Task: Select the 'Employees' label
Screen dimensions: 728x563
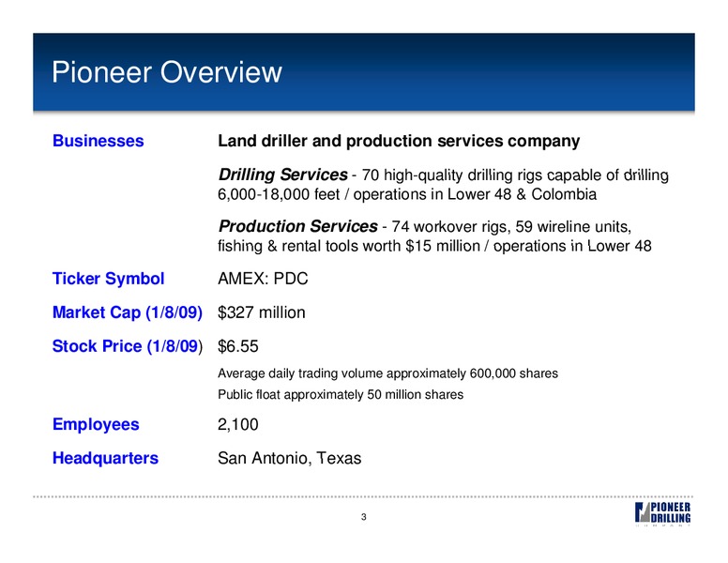Action: pos(96,424)
